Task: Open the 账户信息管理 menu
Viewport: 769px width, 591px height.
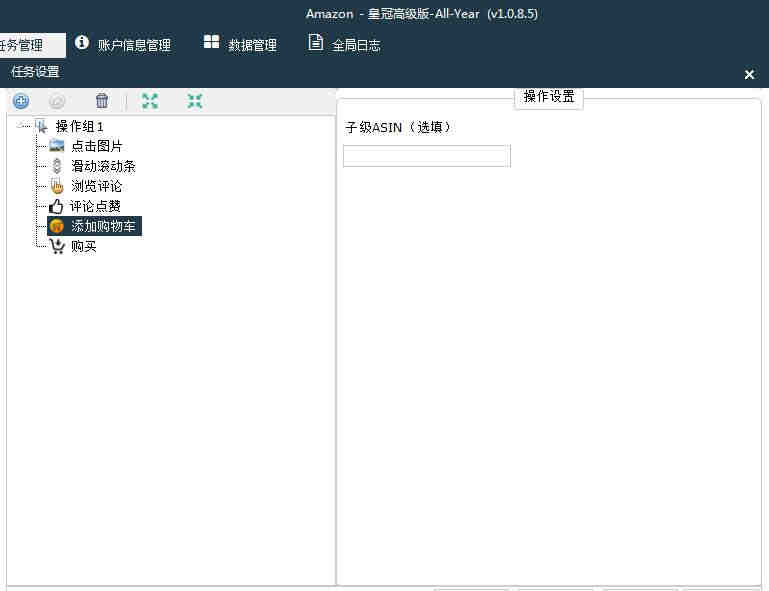Action: point(134,46)
